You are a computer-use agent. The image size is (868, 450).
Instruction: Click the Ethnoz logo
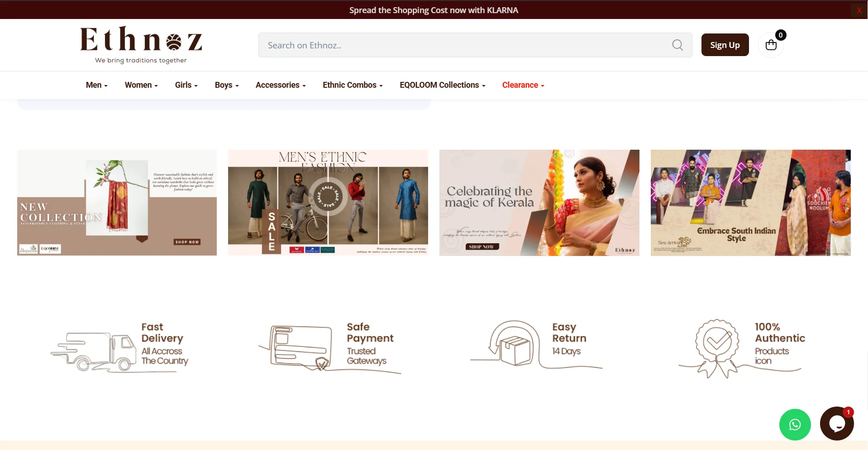point(141,44)
